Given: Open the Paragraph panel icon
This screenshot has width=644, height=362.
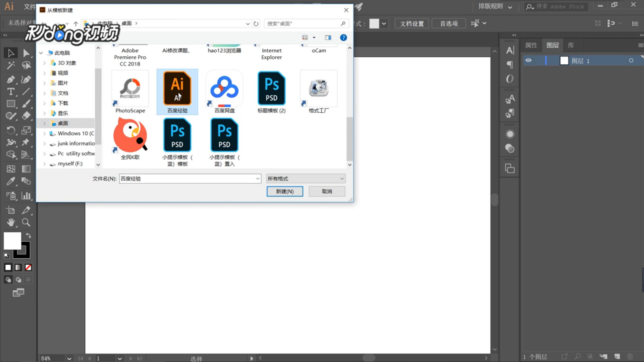Looking at the screenshot, I should click(510, 65).
